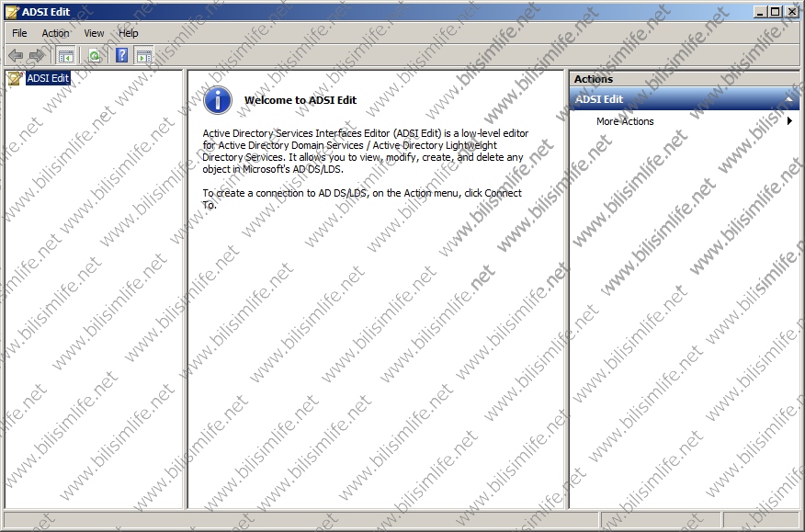Click the blue information icon

click(x=217, y=100)
